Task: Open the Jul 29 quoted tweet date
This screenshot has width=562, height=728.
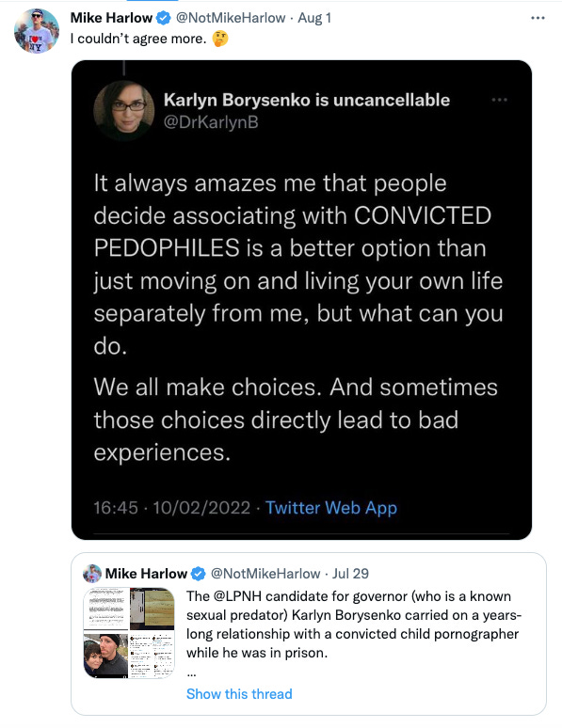Action: pyautogui.click(x=350, y=574)
